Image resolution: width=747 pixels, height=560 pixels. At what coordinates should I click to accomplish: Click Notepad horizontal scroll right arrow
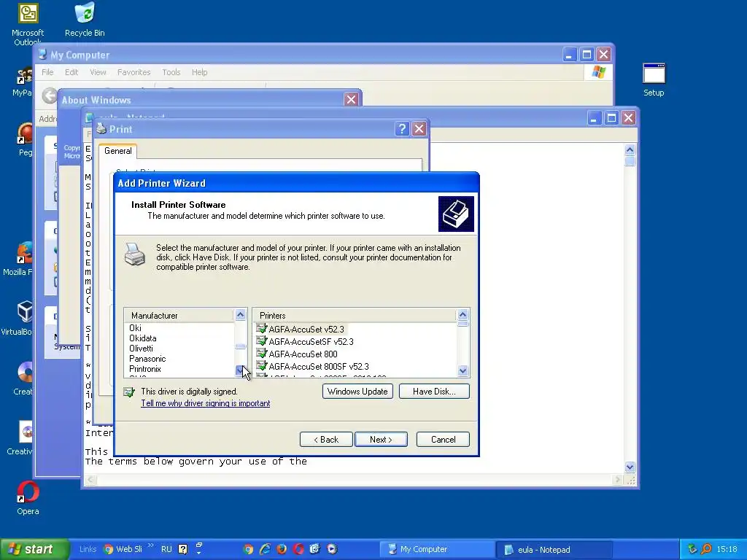pyautogui.click(x=618, y=480)
